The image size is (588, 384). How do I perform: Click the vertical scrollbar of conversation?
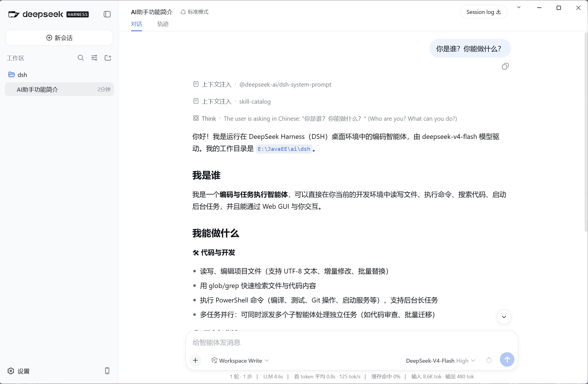tap(586, 132)
